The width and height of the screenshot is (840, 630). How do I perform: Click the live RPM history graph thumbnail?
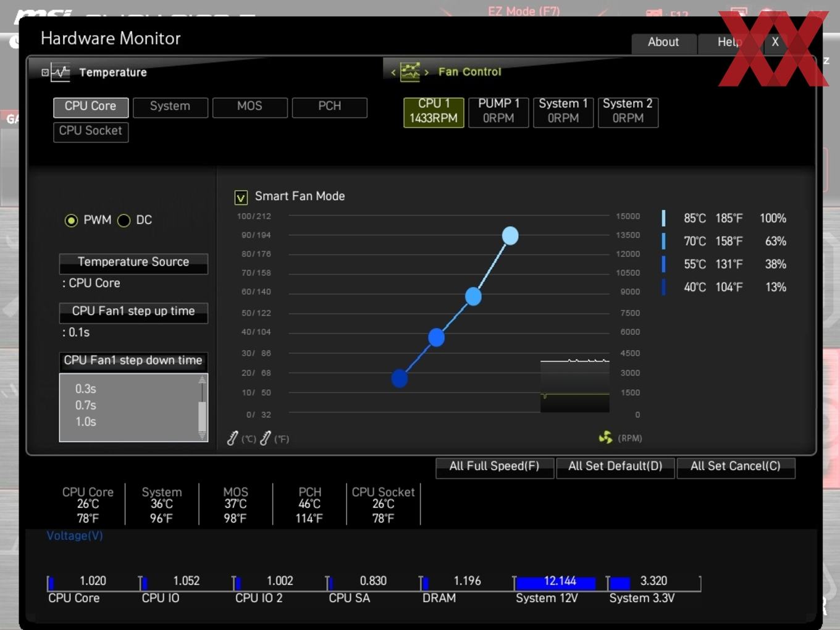574,385
